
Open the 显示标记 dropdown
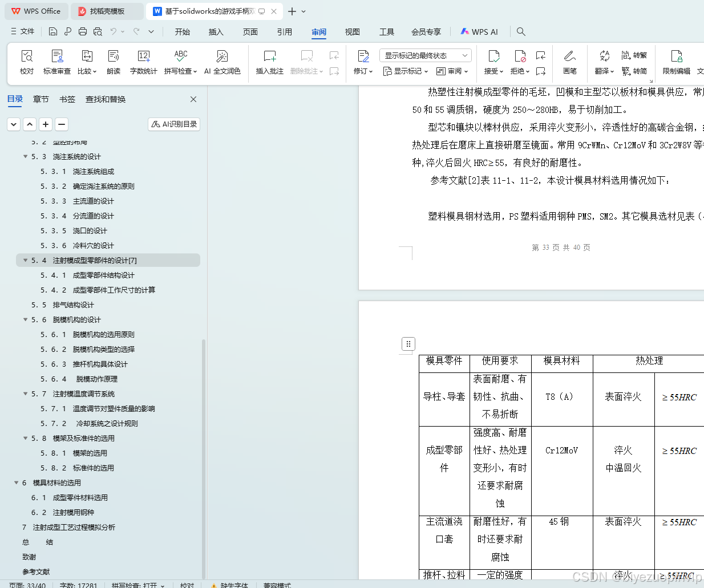pyautogui.click(x=406, y=71)
